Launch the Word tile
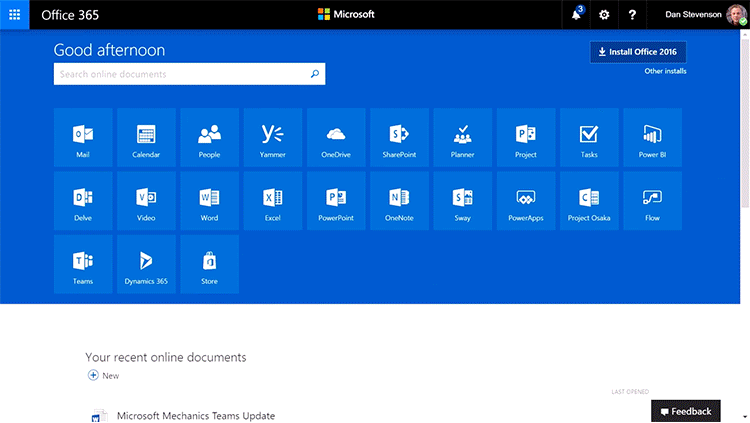Screen dimensions: 750x423 pos(210,200)
